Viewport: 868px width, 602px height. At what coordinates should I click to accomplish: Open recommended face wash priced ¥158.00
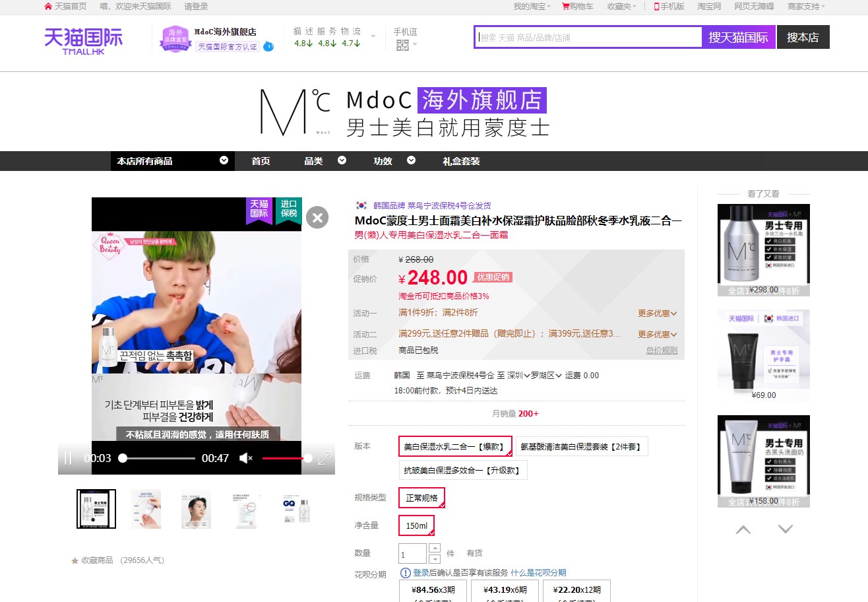tap(764, 461)
